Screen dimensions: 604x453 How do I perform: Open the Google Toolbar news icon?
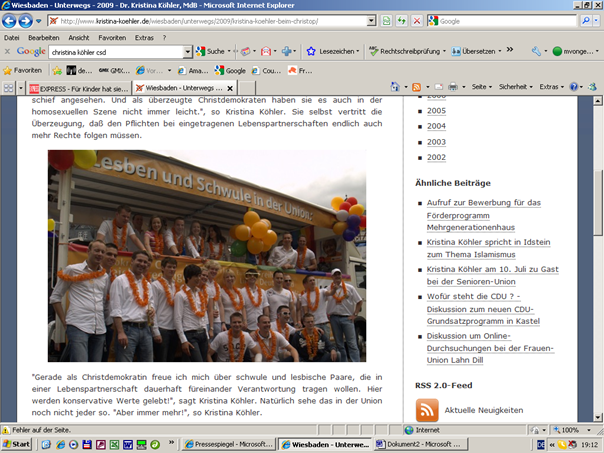click(245, 51)
